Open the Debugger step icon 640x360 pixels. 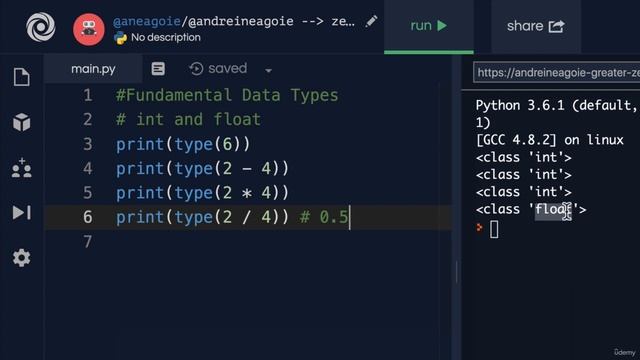point(22,212)
